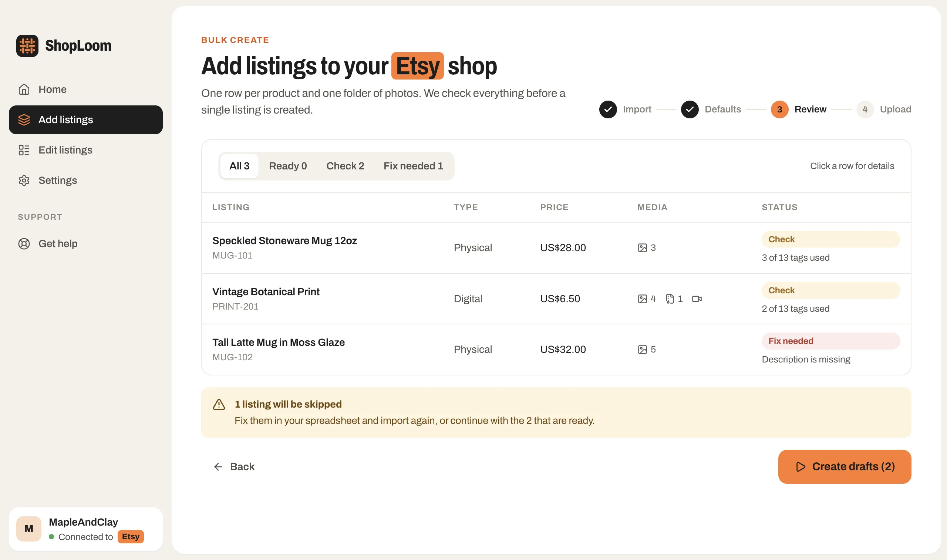Click the Edit listings list icon

24,150
